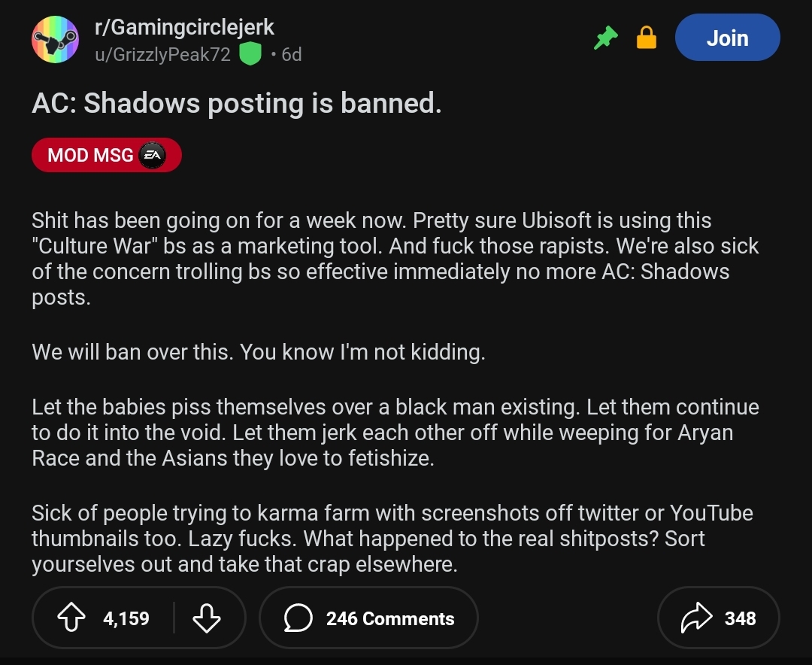Downvote the AC: Shadows post
The image size is (812, 665).
coord(207,618)
